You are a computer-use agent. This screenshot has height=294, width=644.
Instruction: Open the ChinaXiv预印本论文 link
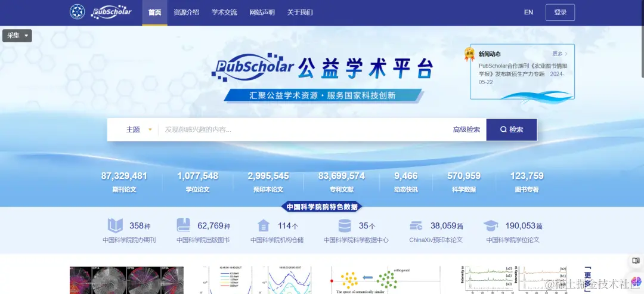436,240
